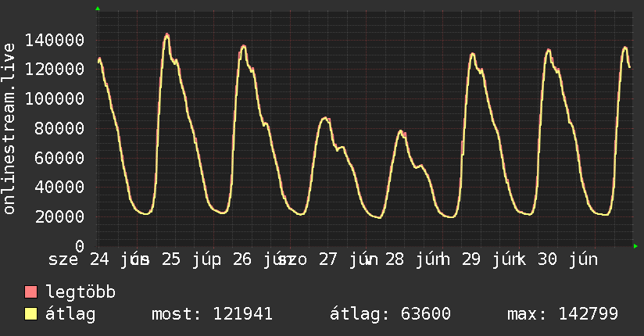Click the green arrow at x-axis end

[635, 246]
